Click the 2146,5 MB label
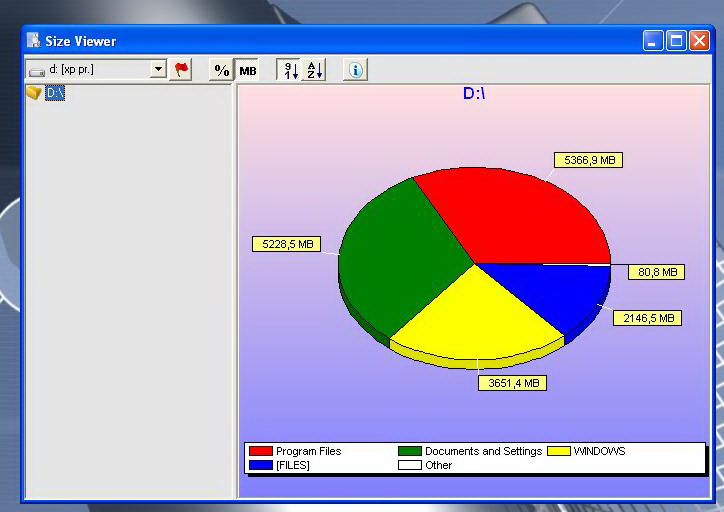The height and width of the screenshot is (512, 724). (x=648, y=318)
